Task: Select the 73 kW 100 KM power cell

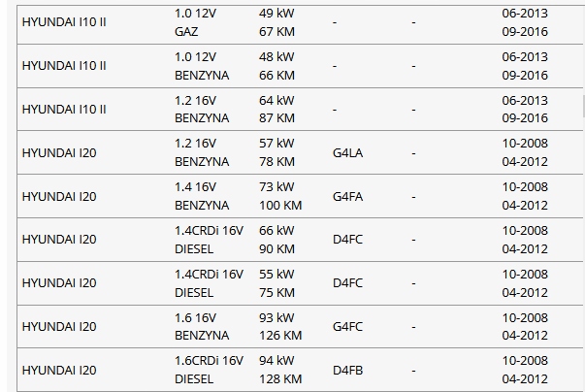Action: [279, 197]
